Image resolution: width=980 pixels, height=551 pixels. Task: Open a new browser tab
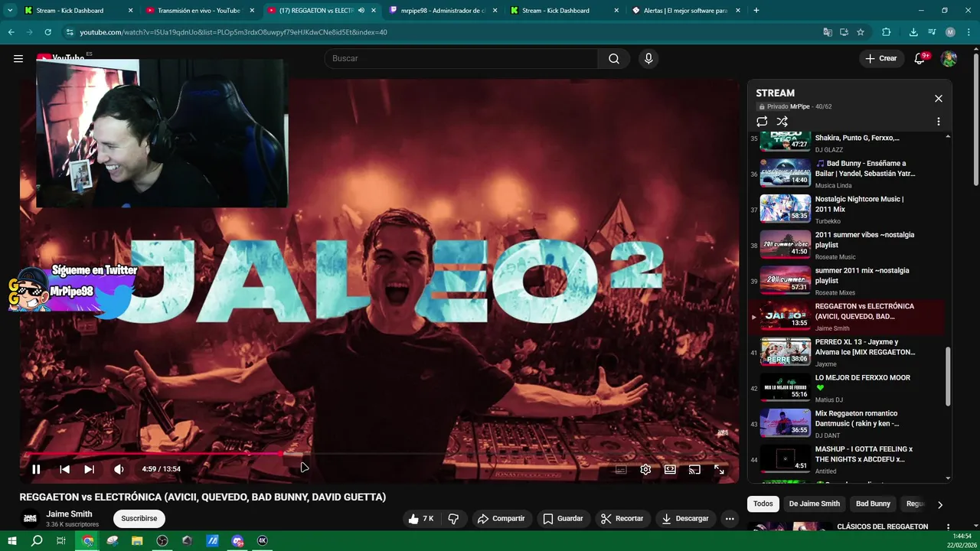pyautogui.click(x=756, y=11)
